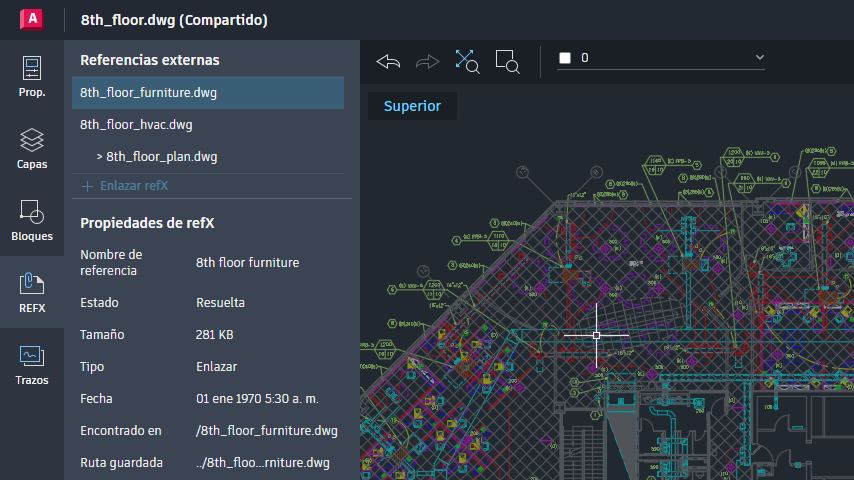Click the found path '/8th_floor_furniture.dwg'
854x480 pixels.
click(x=267, y=431)
